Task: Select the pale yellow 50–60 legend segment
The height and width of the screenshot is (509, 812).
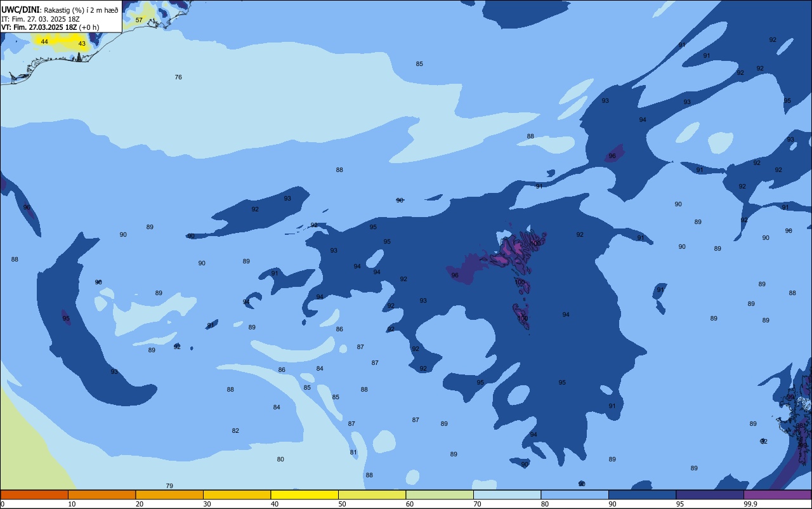Action: pos(372,494)
